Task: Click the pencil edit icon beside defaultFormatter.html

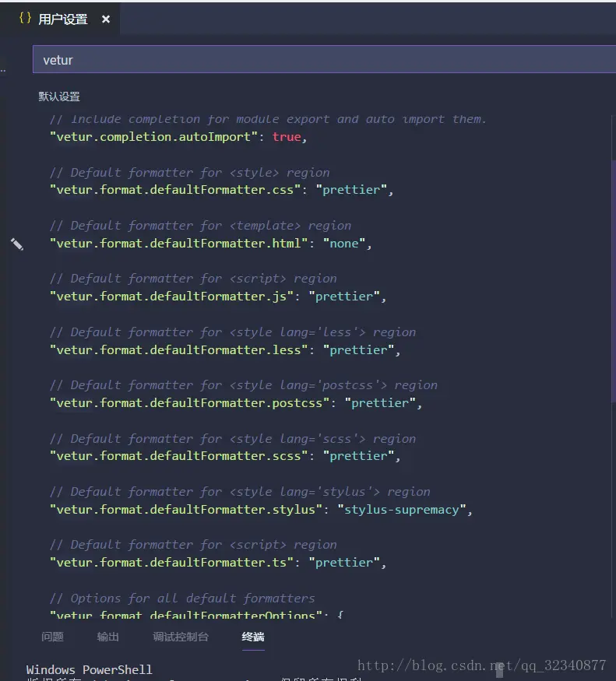Action: click(x=17, y=244)
